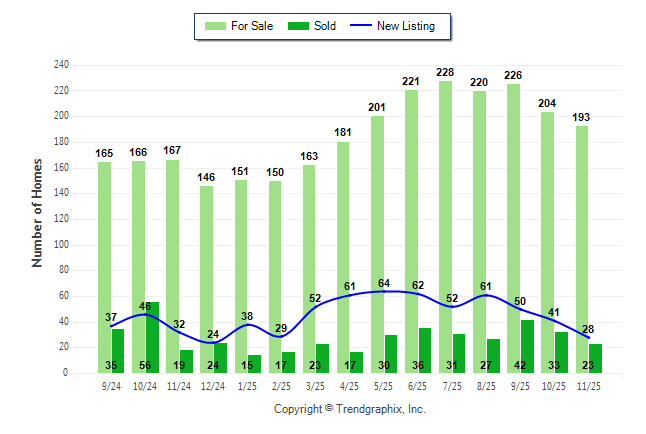Click the Trendgraphix copyright text
Viewport: 646px width, 434px height.
350,409
